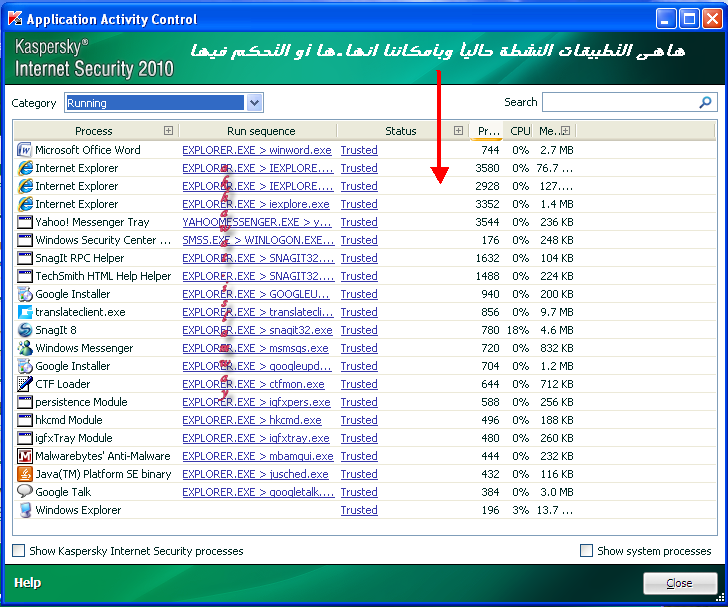Enable Show system processes checkbox
728x607 pixels.
(x=586, y=551)
